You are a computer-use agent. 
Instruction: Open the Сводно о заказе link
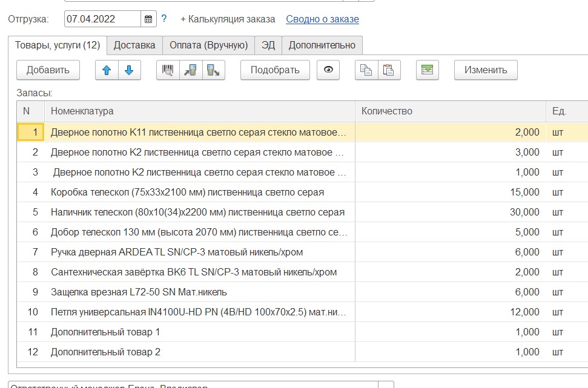tap(322, 19)
